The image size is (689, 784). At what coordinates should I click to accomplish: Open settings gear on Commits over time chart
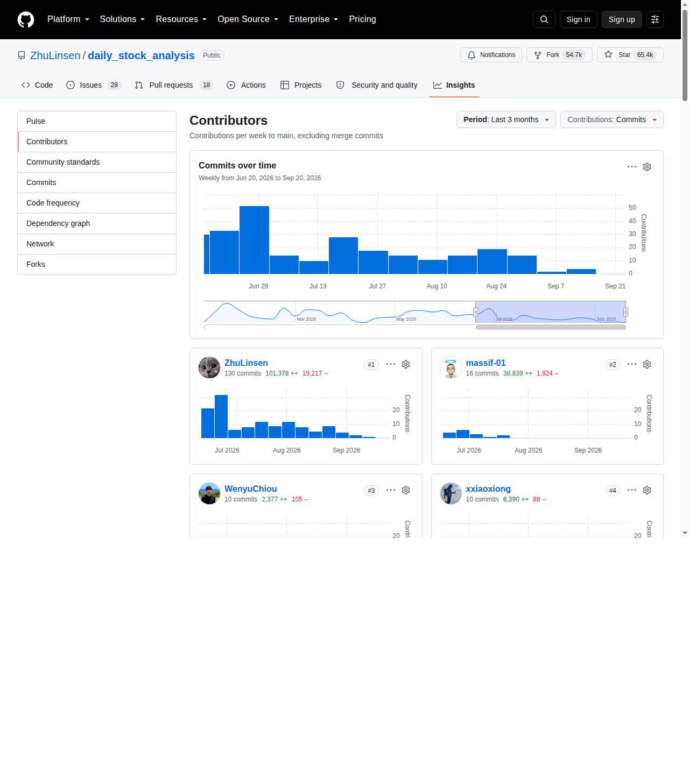coord(647,167)
